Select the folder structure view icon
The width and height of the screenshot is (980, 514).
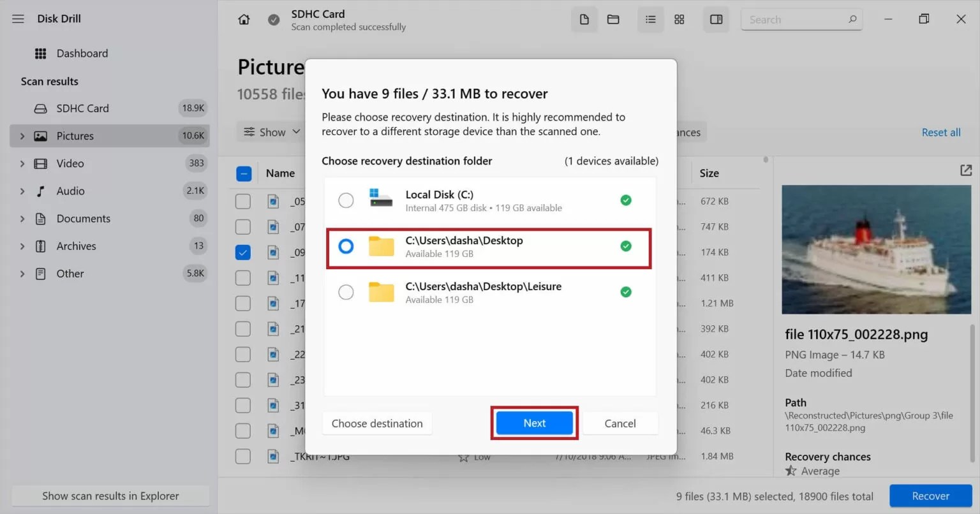click(613, 19)
